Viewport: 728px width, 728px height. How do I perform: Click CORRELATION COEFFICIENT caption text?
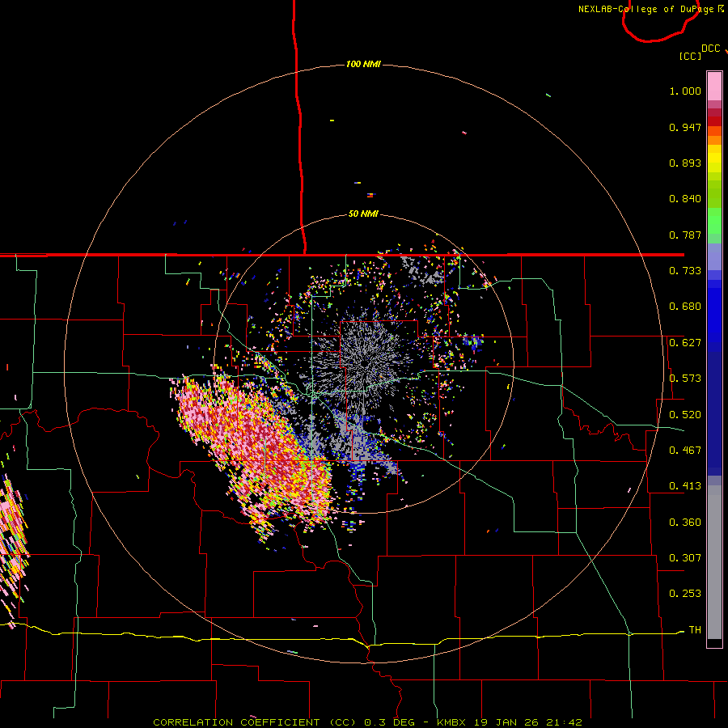point(236,722)
